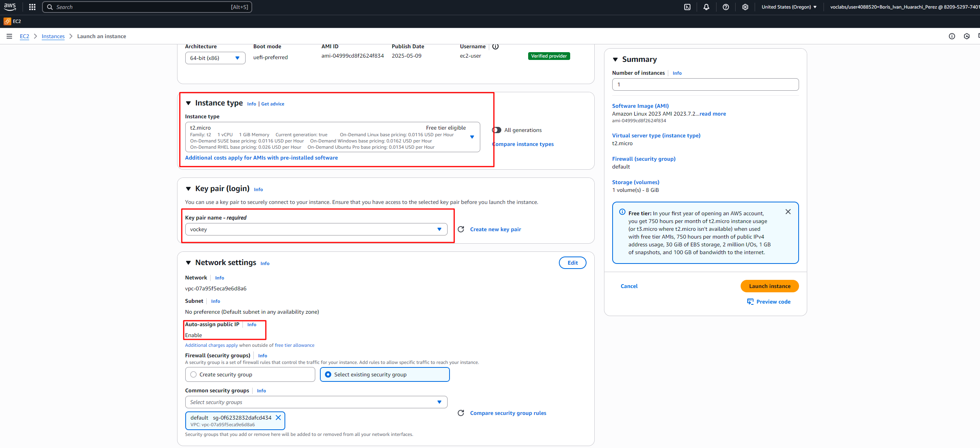Open Info link beside Key pair heading
The height and width of the screenshot is (448, 980).
pos(258,190)
